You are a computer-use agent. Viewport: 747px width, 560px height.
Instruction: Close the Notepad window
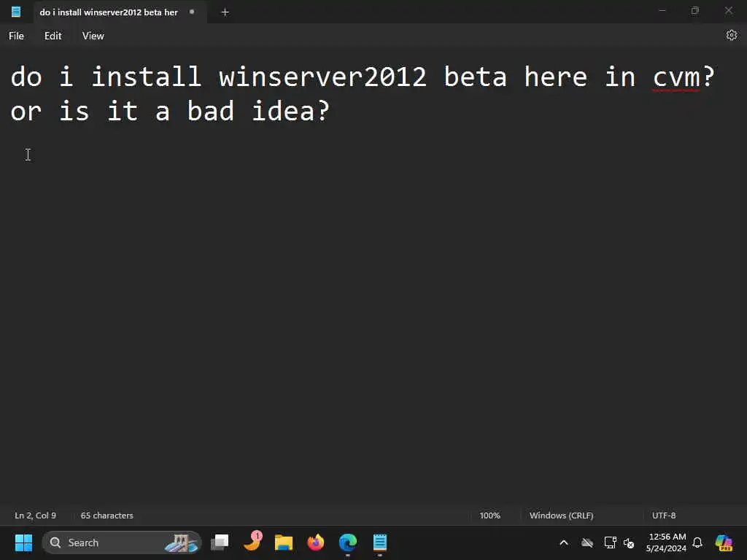pos(729,10)
